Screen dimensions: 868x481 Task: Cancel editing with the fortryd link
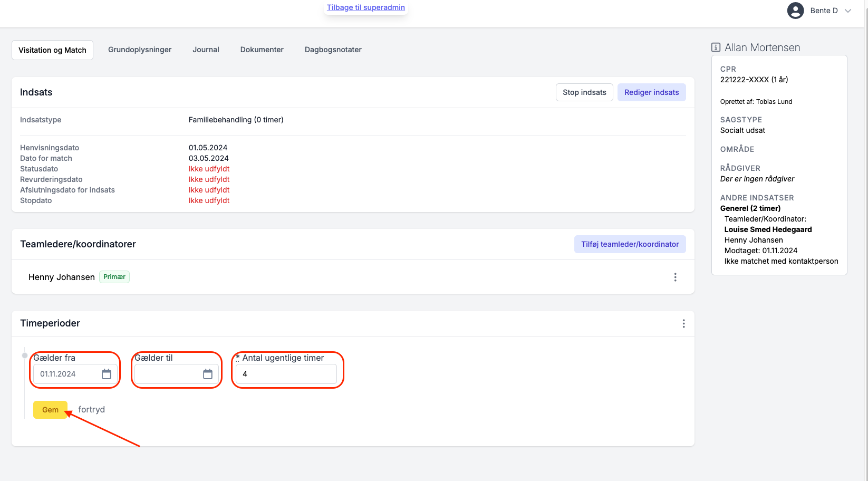[92, 409]
